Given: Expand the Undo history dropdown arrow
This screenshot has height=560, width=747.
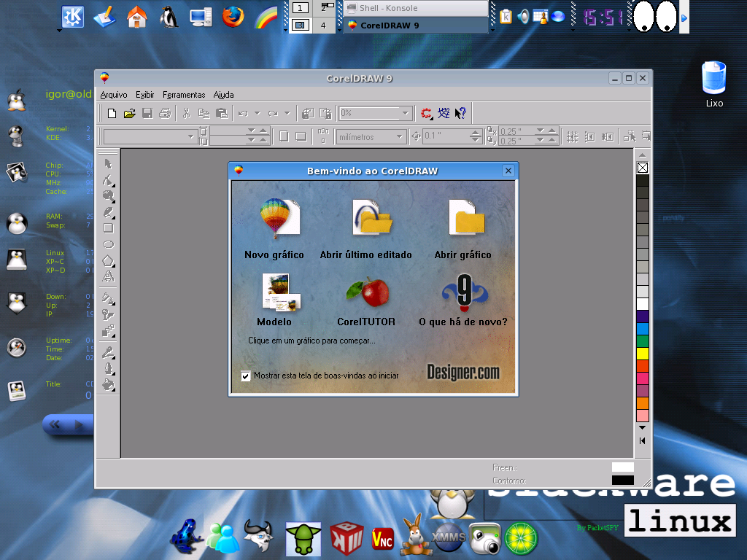Looking at the screenshot, I should click(258, 113).
